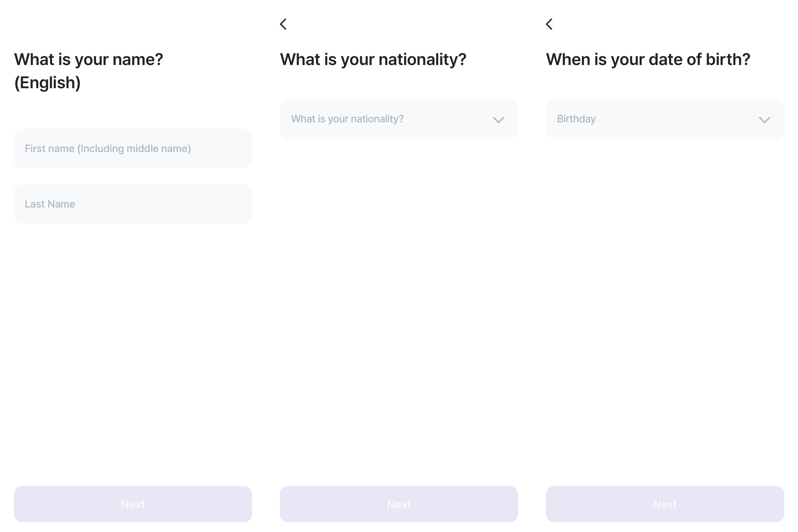Click the 'When is your date of birth?' heading
Screen dimensions: 798x532
648,60
